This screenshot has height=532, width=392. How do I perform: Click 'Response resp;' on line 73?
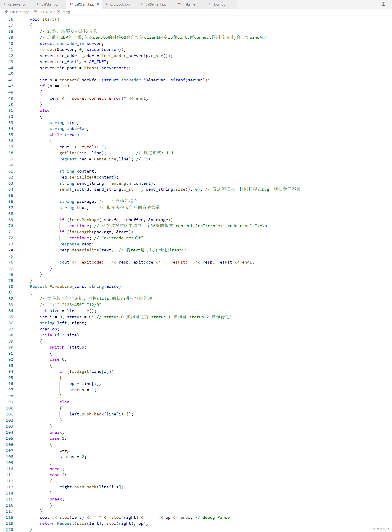77,244
